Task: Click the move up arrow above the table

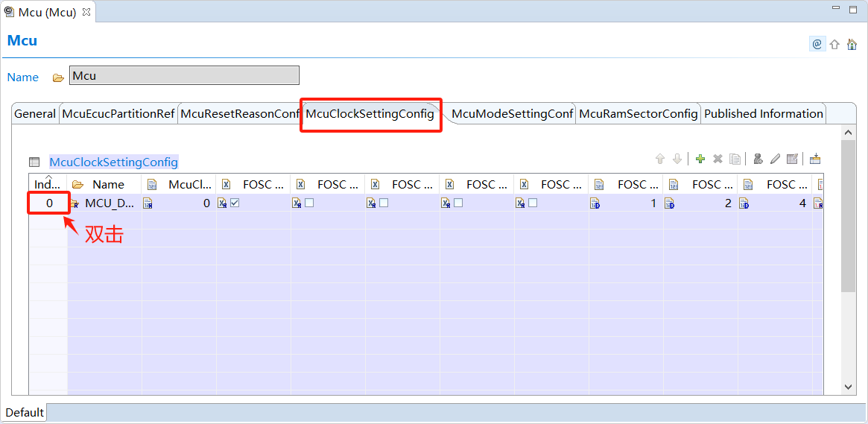Action: [x=659, y=159]
